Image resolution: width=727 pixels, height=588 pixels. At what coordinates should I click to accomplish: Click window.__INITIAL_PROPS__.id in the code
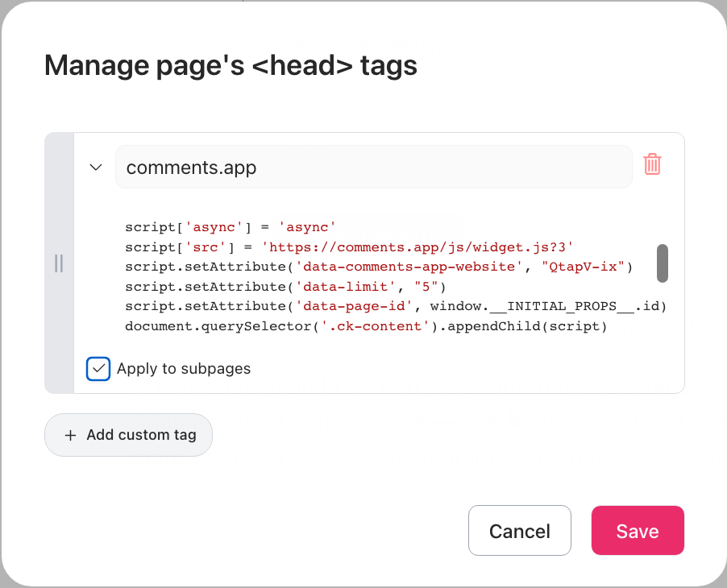click(547, 307)
